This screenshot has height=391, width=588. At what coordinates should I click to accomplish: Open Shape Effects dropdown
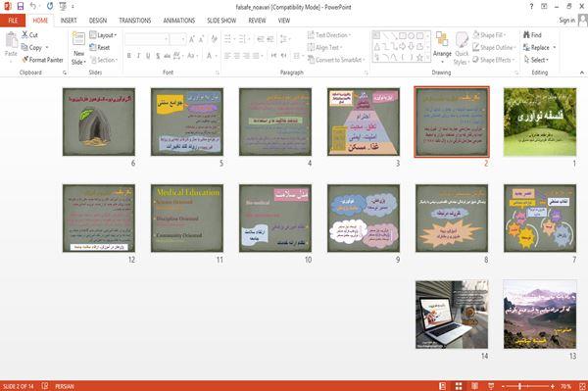tap(494, 60)
